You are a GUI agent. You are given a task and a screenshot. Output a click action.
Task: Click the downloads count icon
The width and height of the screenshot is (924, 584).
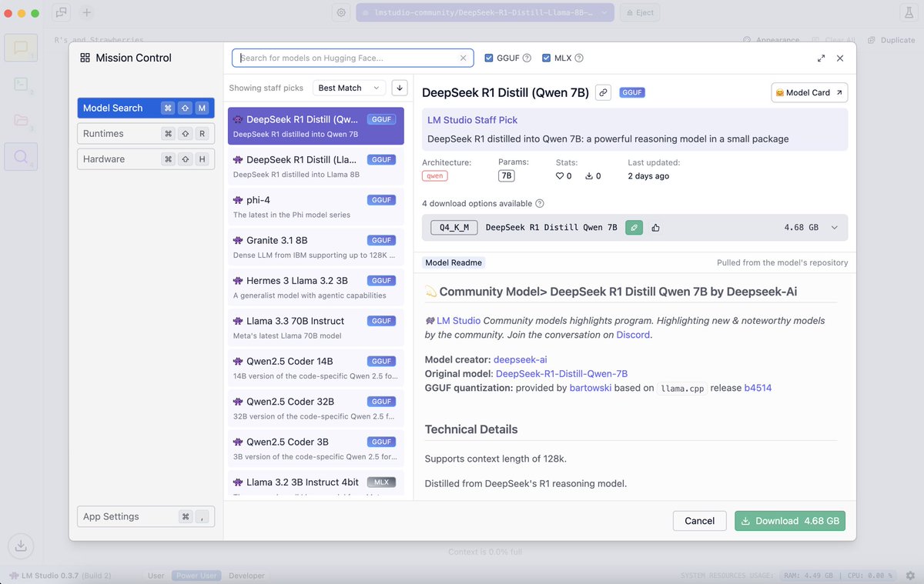point(589,176)
